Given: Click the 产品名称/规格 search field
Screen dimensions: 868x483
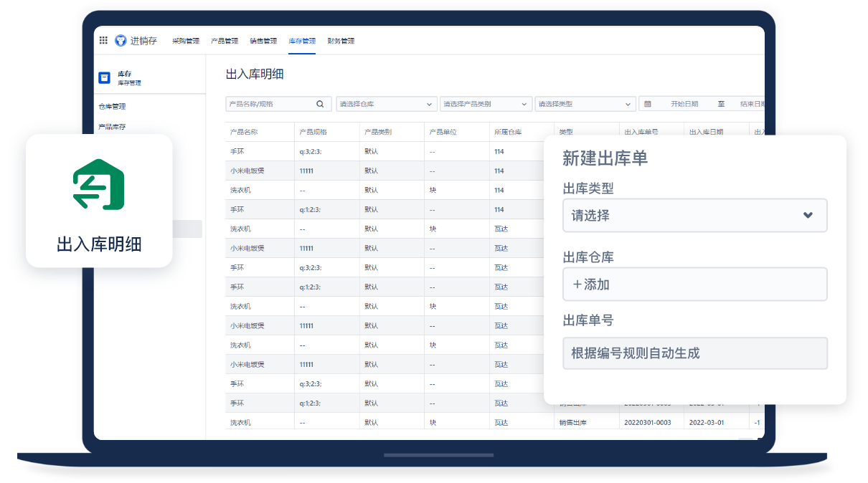Looking at the screenshot, I should click(x=270, y=104).
